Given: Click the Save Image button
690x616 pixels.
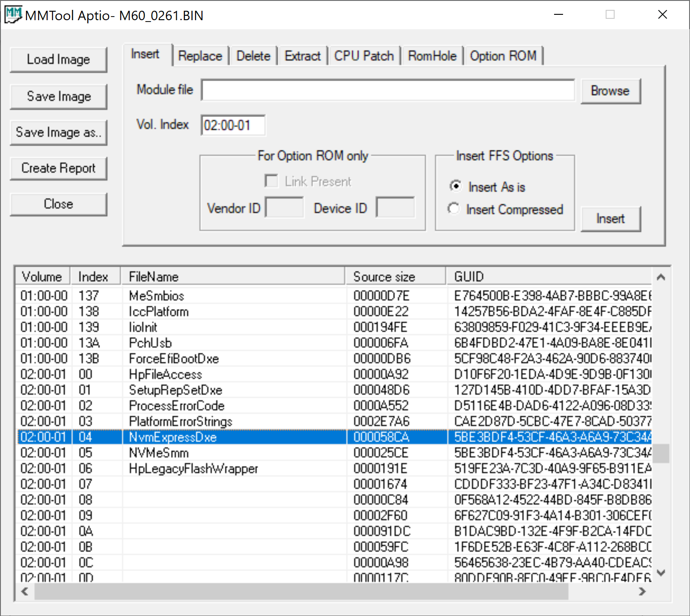Looking at the screenshot, I should click(58, 96).
